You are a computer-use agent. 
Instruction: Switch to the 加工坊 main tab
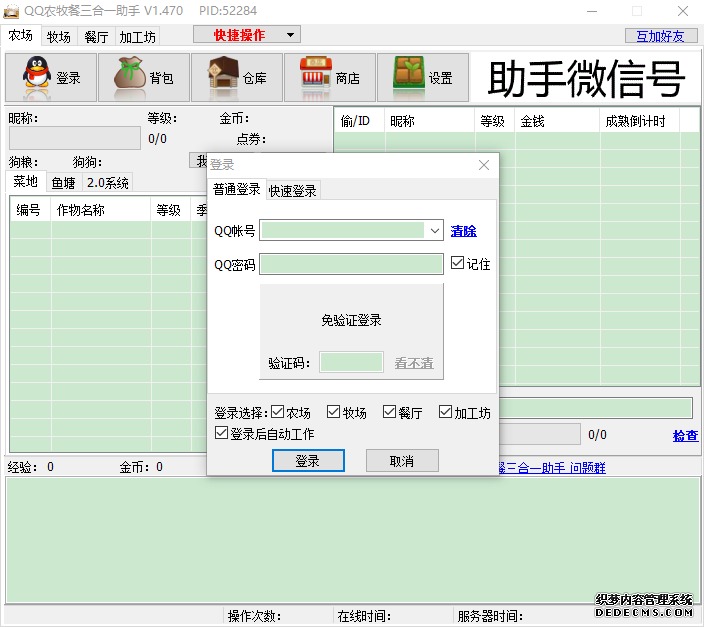point(137,37)
